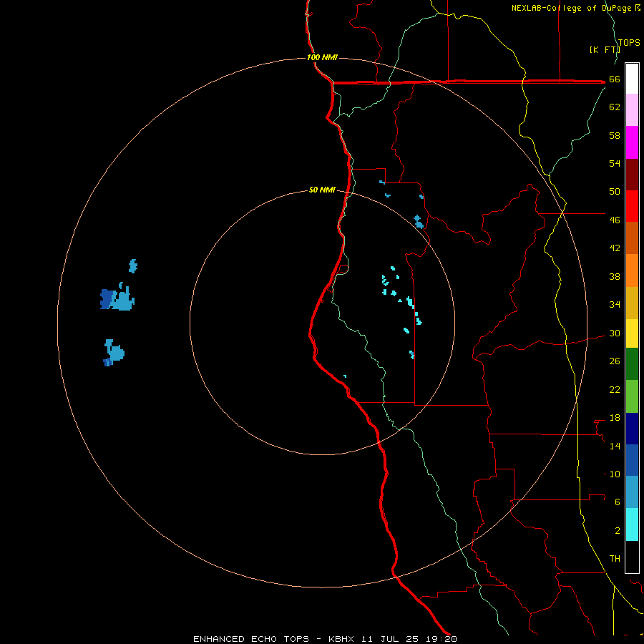Click the white 66 kft color swatch
Screen dimensions: 644x644
point(632,79)
